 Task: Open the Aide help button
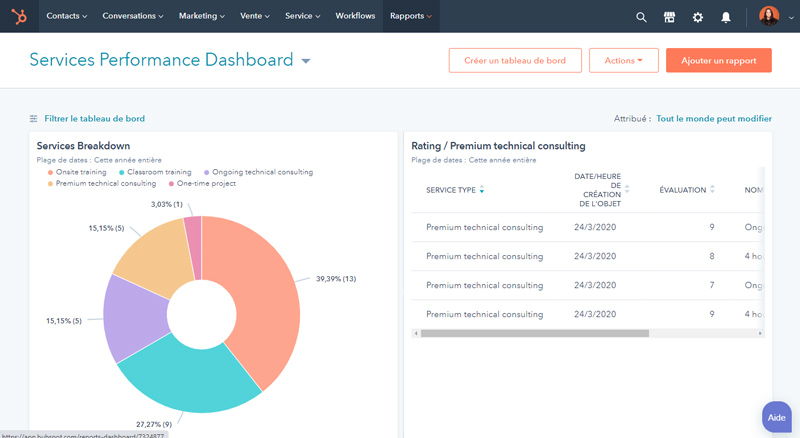[x=777, y=418]
